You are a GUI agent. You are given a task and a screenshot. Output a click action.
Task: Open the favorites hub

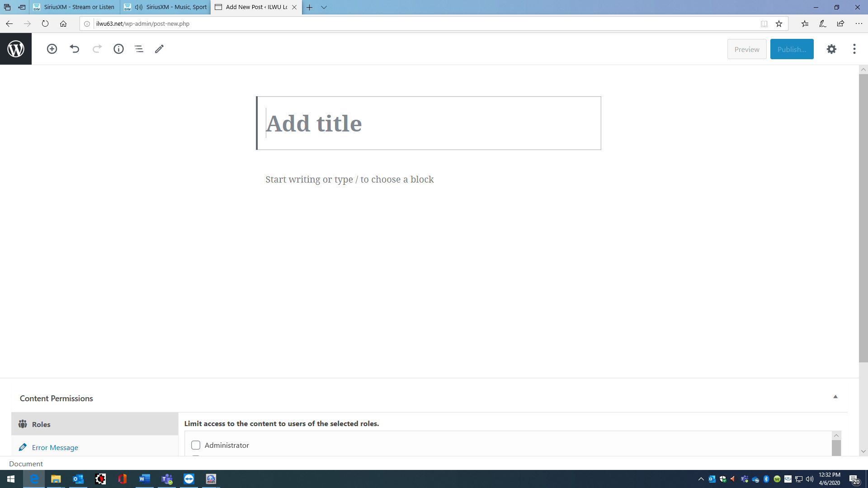(x=805, y=23)
